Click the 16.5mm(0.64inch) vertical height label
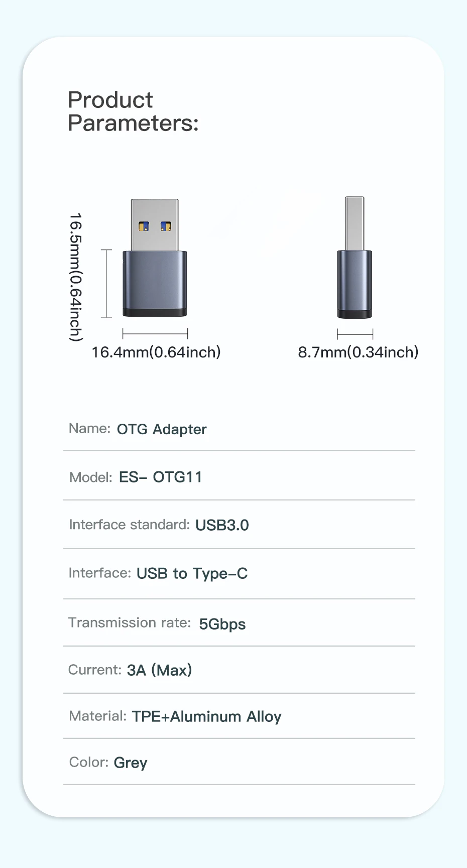This screenshot has width=467, height=868. [75, 277]
